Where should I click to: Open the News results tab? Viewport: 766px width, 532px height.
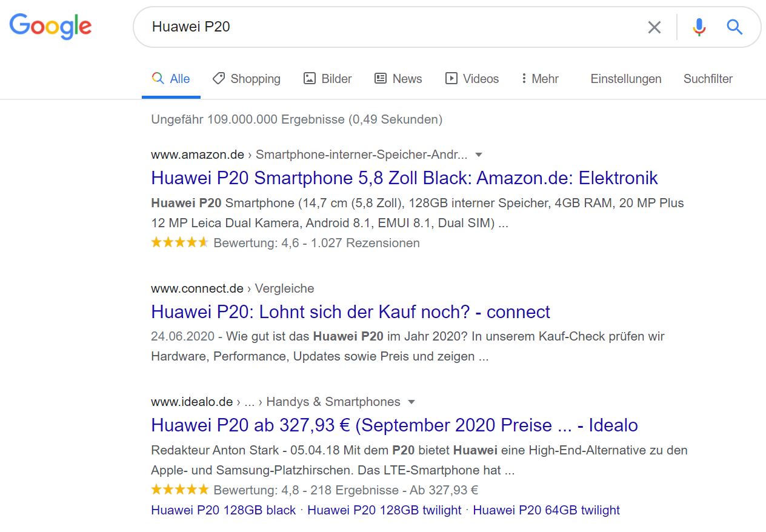(398, 79)
